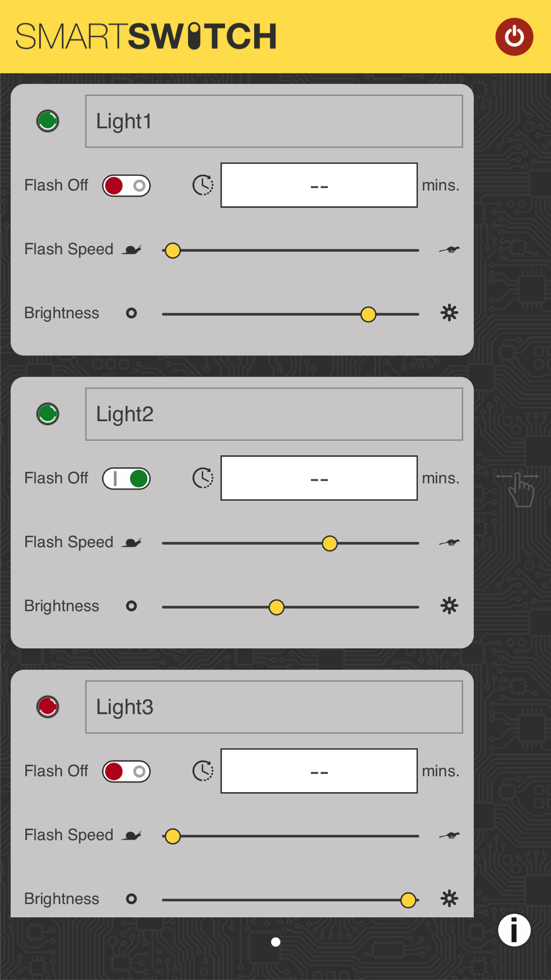The height and width of the screenshot is (980, 551).
Task: Tap the timer clock icon for Light2
Action: click(203, 478)
